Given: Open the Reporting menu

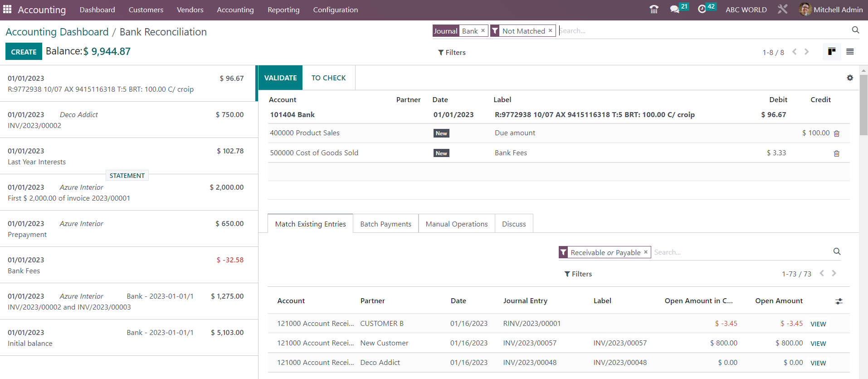Looking at the screenshot, I should coord(283,10).
